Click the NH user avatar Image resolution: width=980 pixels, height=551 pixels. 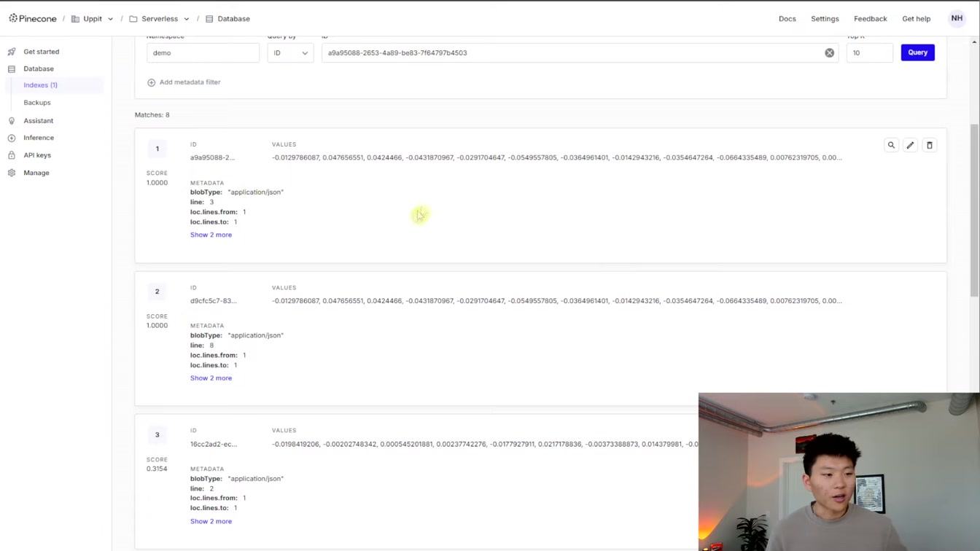tap(957, 18)
